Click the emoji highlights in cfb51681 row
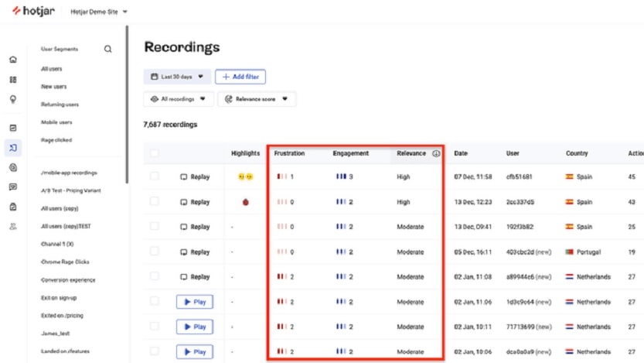Screen dimensions: 644x363 click(246, 176)
